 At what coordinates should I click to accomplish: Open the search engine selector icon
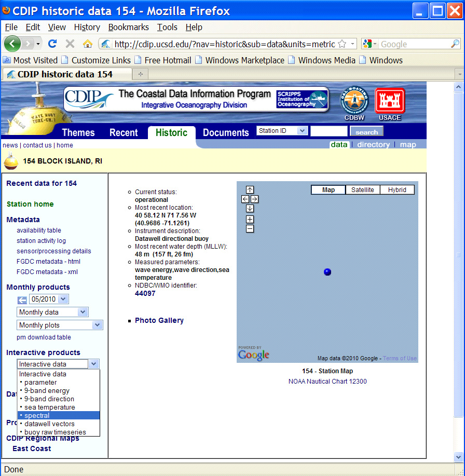pyautogui.click(x=370, y=44)
